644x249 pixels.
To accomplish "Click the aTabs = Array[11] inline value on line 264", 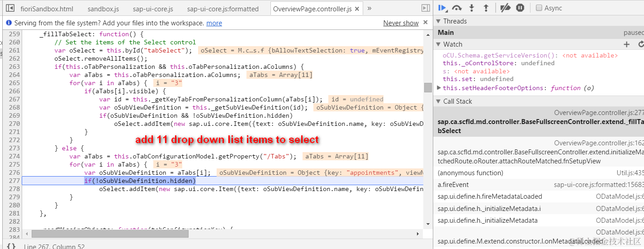I will pos(280,75).
